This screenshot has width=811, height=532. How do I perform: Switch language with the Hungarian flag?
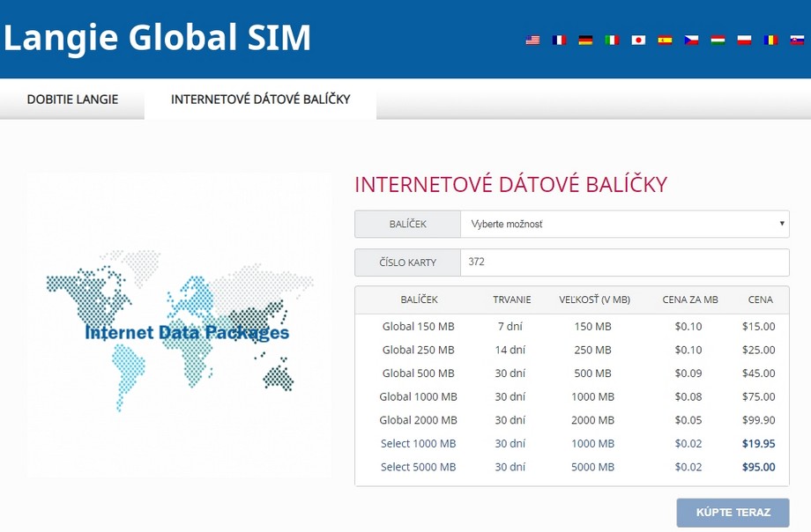click(x=718, y=40)
